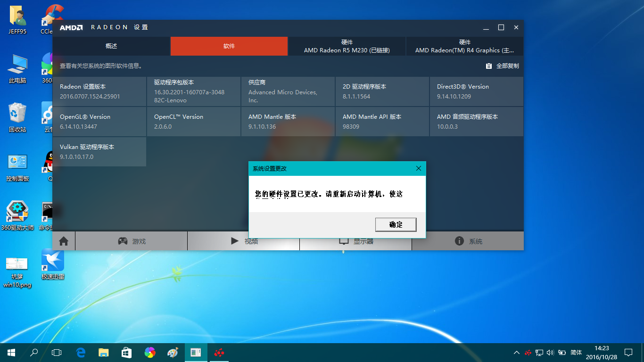Open the 显示器 section
The height and width of the screenshot is (362, 644).
click(356, 241)
